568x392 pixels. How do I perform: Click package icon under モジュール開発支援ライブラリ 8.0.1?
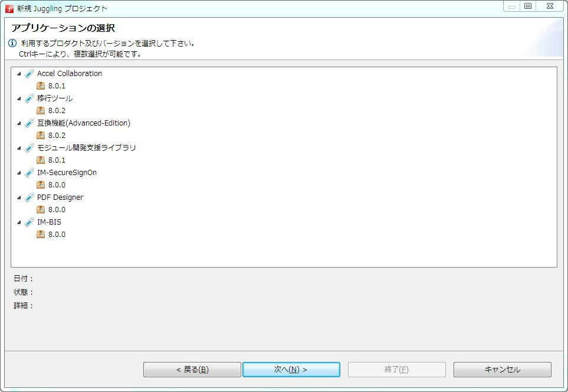coord(41,160)
